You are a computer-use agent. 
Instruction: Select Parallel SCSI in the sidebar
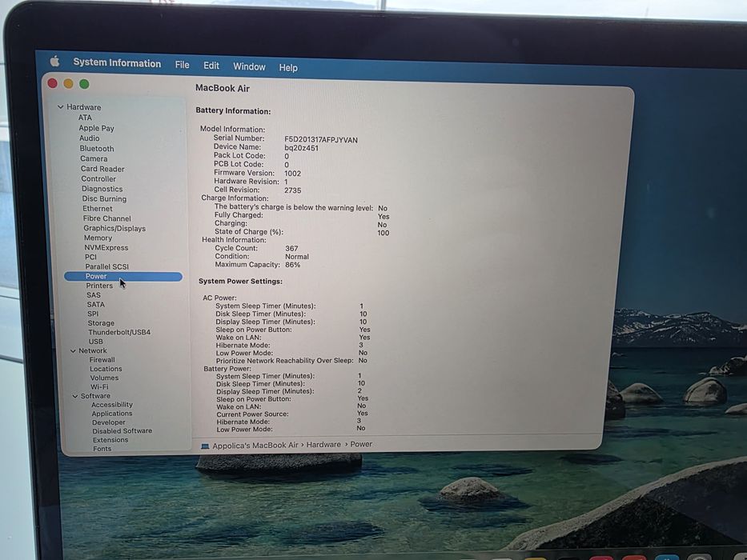point(106,266)
